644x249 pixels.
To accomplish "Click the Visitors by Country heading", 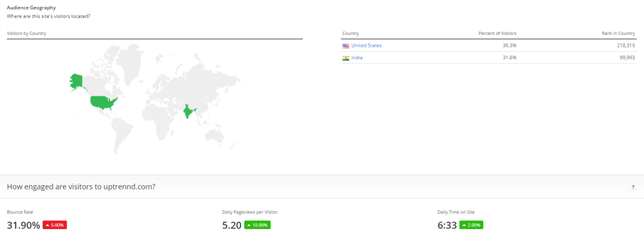I will point(26,33).
